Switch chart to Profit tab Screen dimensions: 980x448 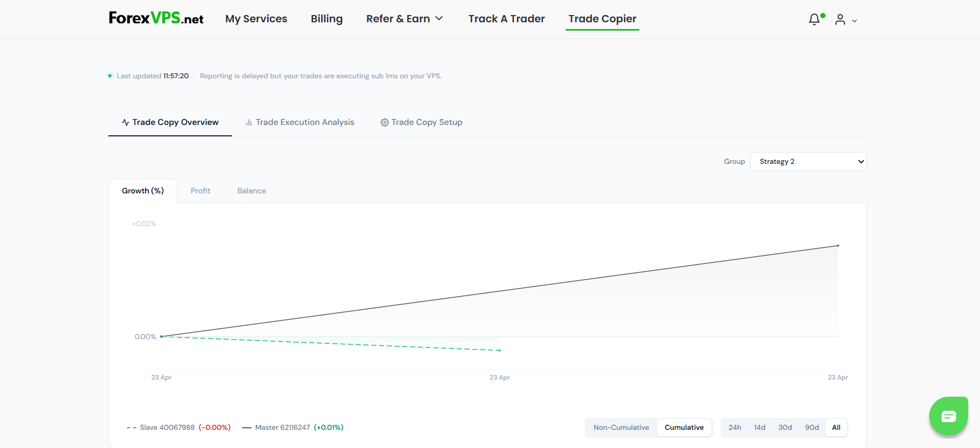pos(201,191)
